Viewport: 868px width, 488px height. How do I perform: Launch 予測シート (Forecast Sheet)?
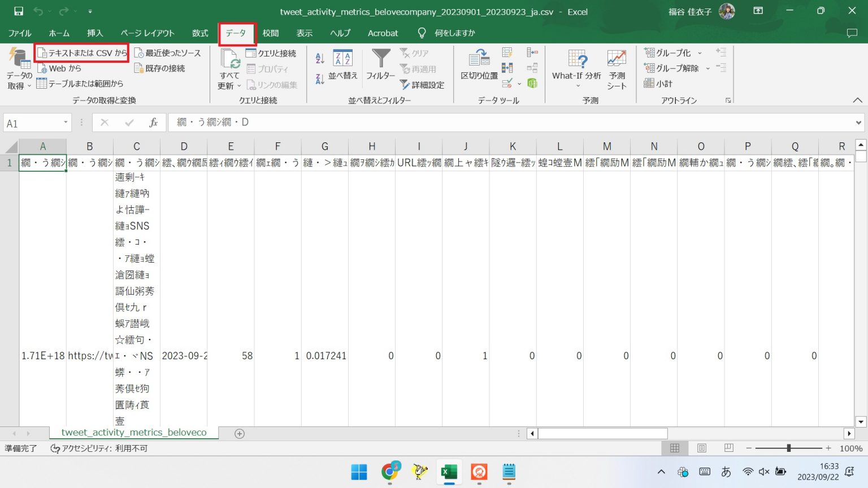(615, 68)
